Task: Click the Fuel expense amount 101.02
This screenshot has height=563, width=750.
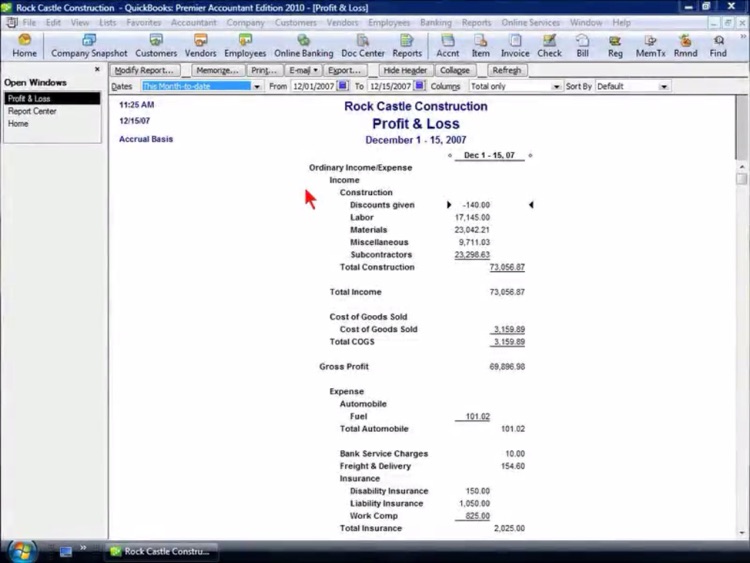Action: pyautogui.click(x=477, y=416)
